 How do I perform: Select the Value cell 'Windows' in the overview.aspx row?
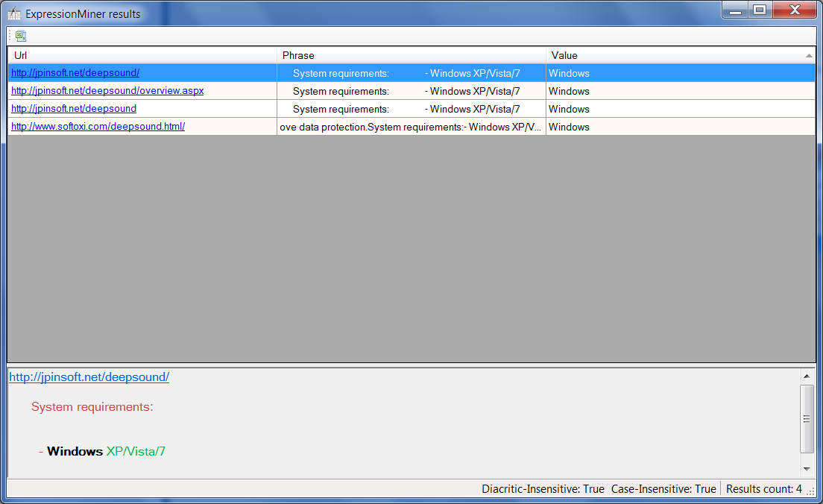click(680, 92)
